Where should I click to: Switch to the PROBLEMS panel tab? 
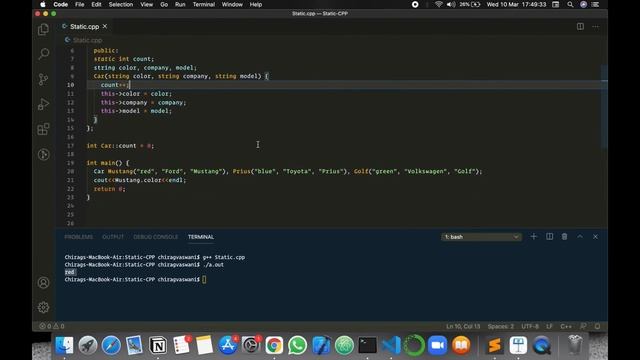79,237
